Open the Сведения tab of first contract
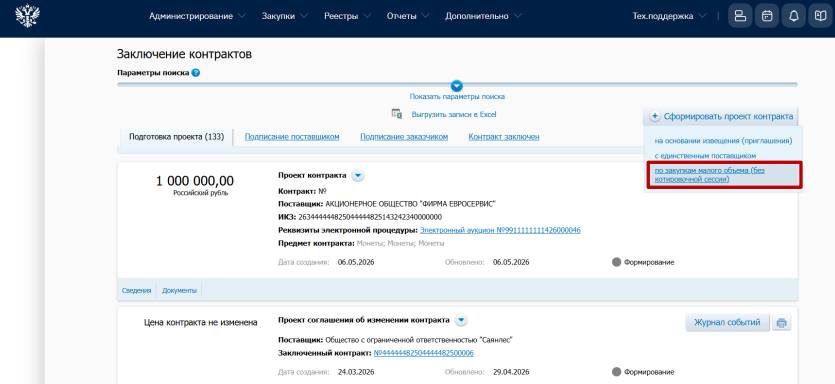Screen dimensions: 835x384 click(x=136, y=290)
